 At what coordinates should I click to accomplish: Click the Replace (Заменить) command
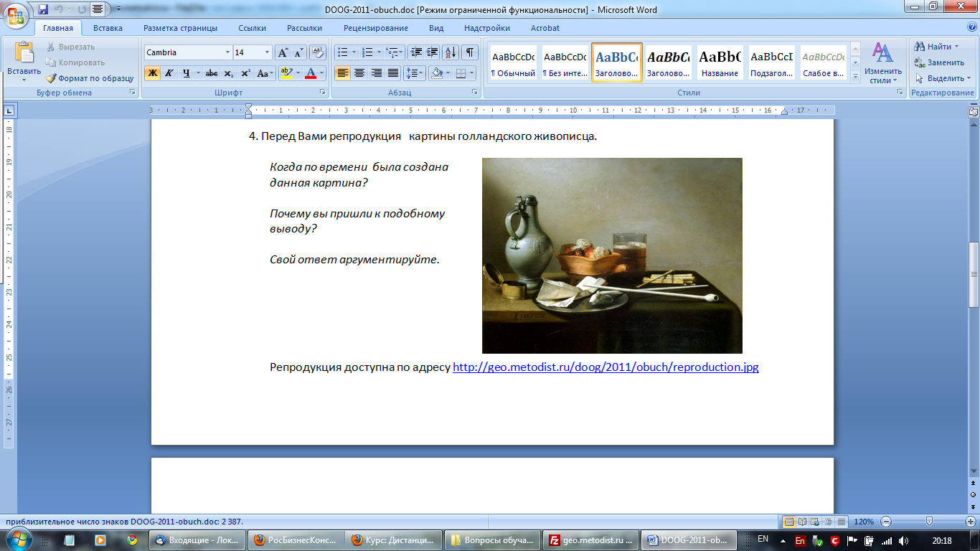[x=939, y=62]
